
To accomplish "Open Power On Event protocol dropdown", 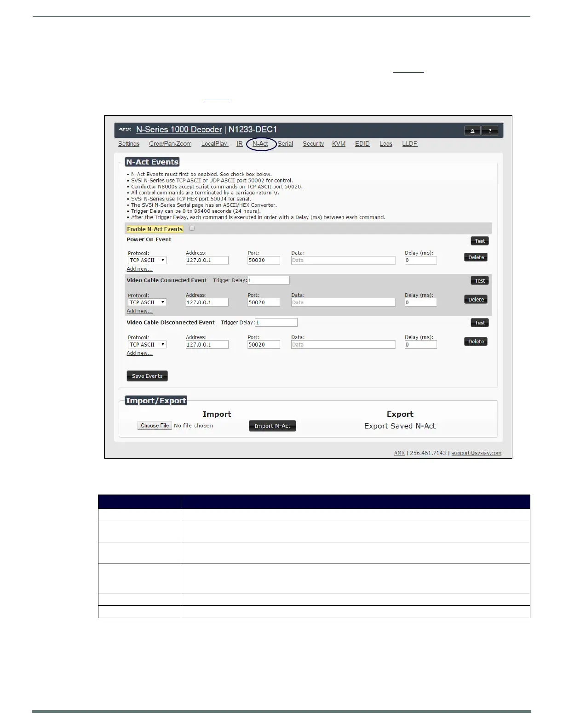I will point(147,260).
